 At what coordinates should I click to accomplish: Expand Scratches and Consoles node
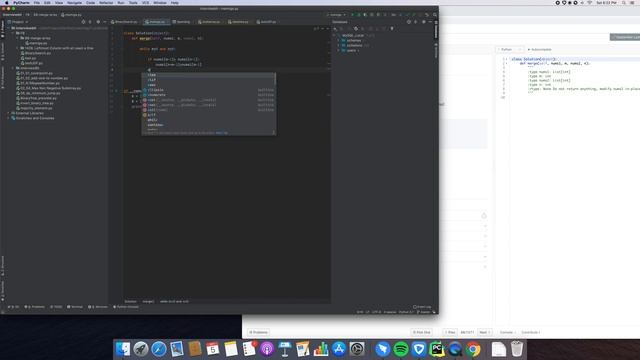pos(8,118)
